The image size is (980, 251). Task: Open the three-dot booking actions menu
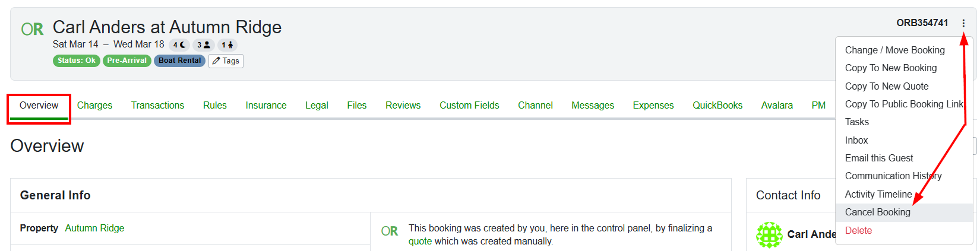(x=963, y=24)
